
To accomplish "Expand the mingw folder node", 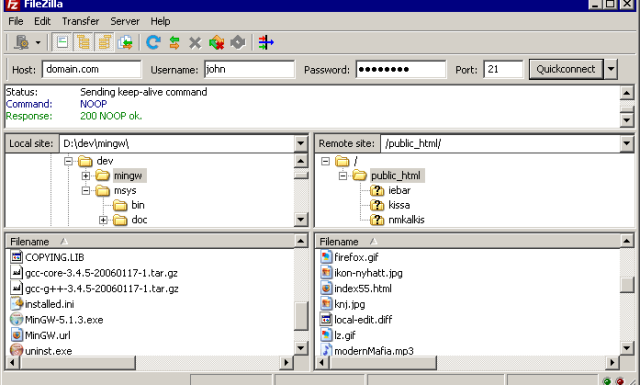I will click(x=86, y=176).
